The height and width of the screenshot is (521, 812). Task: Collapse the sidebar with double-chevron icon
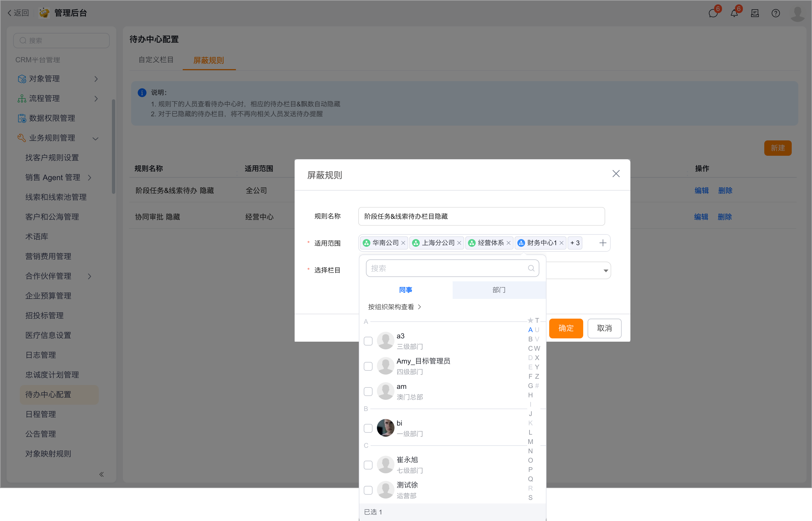101,474
